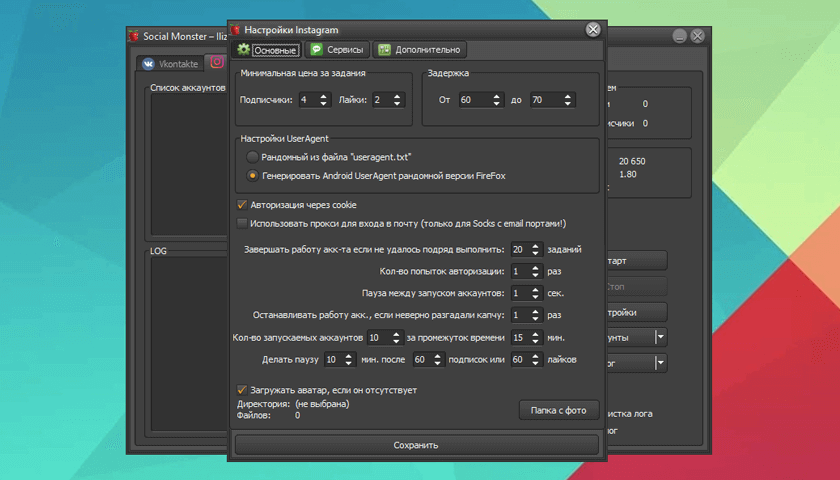The image size is (840, 480).
Task: Click Лайки minimum price stepper arrows
Action: point(397,100)
